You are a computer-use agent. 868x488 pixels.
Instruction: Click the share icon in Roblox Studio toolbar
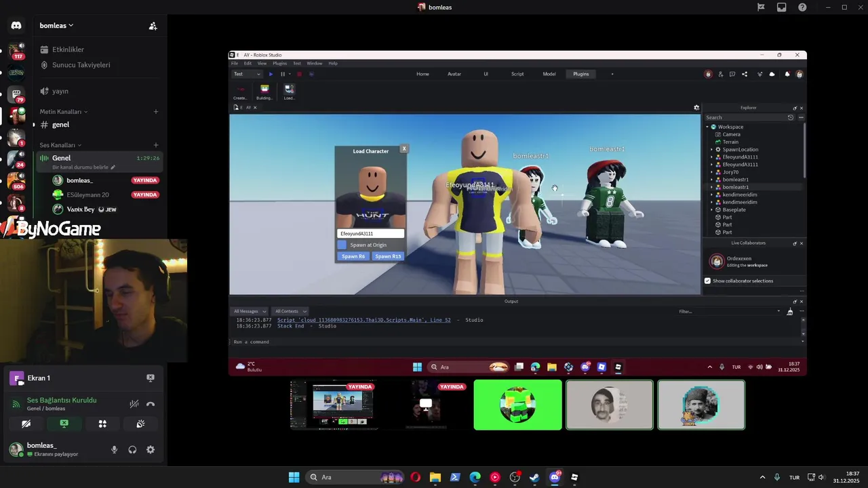tap(745, 74)
